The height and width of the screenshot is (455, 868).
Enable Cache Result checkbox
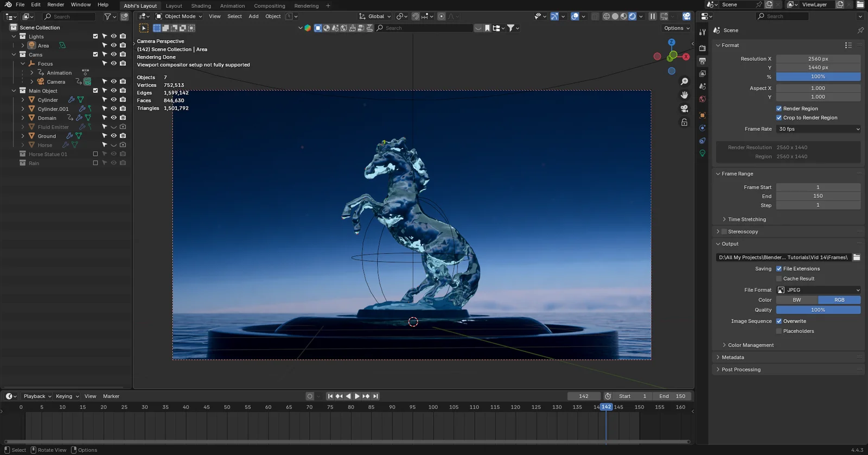pos(779,279)
